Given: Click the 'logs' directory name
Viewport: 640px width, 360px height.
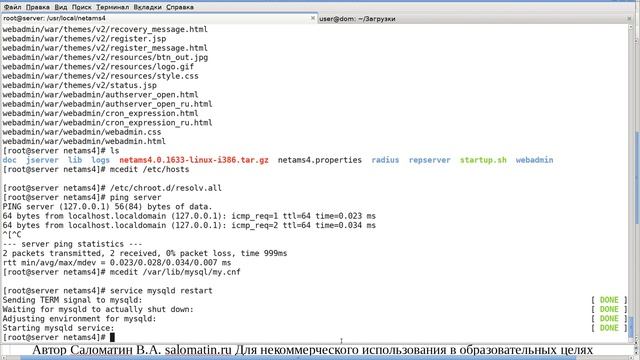Looking at the screenshot, I should pyautogui.click(x=100, y=160).
